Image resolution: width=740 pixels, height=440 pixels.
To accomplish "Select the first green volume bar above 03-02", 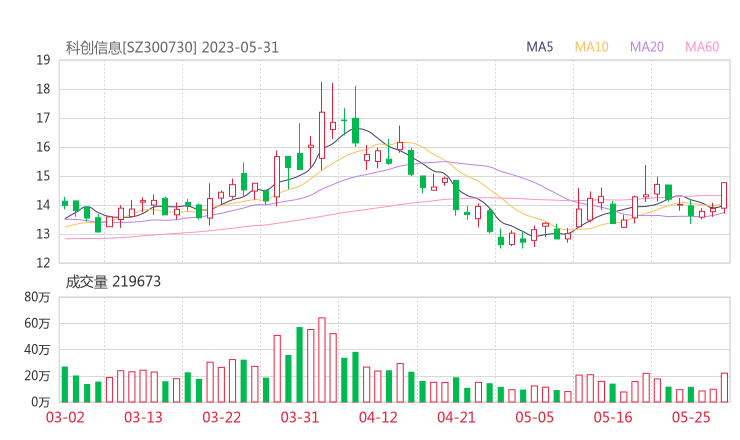I will (x=65, y=384).
